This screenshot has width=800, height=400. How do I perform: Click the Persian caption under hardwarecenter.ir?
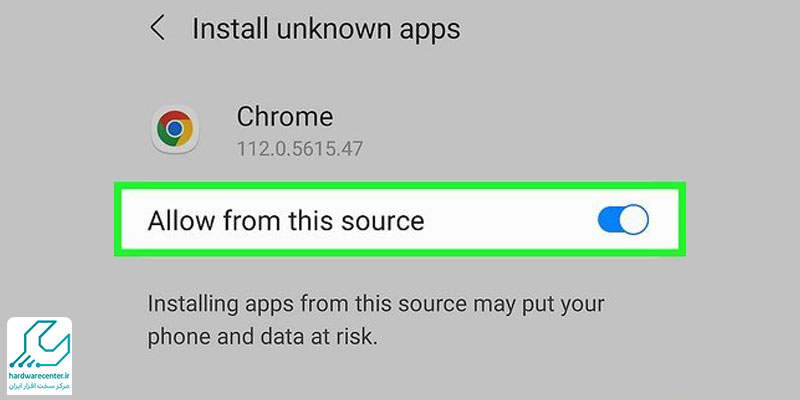point(39,385)
